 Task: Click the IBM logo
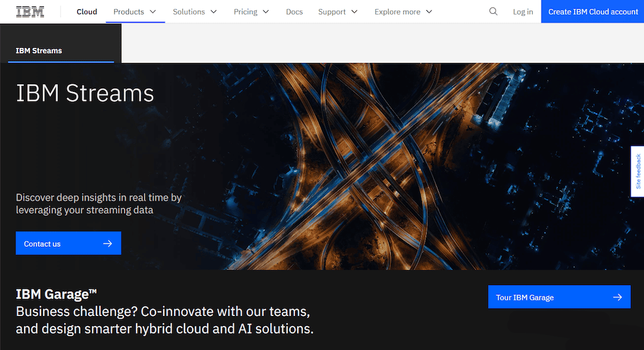pyautogui.click(x=30, y=11)
